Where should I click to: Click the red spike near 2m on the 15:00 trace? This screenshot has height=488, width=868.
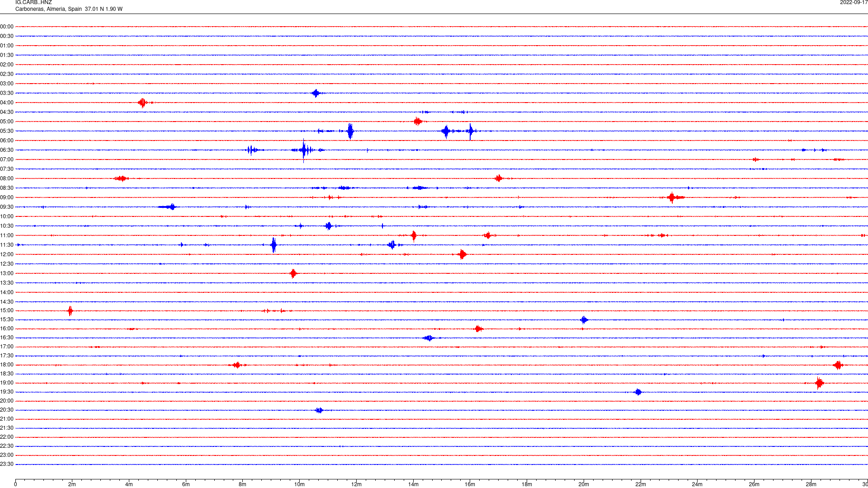(70, 310)
